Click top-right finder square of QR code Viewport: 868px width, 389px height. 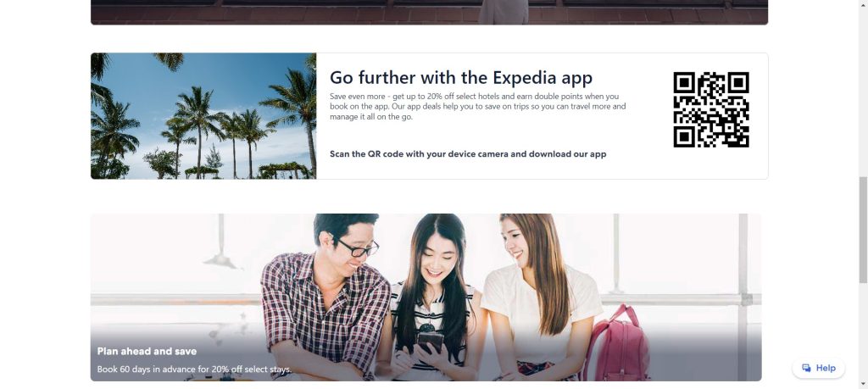pos(737,84)
